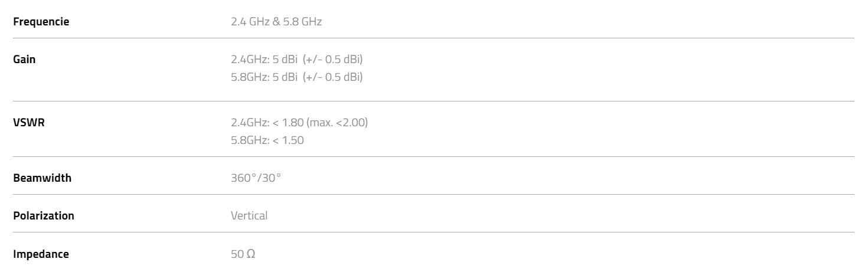Select the 2.4 GHz & 5.8 GHz value
This screenshot has width=868, height=272.
pos(276,21)
